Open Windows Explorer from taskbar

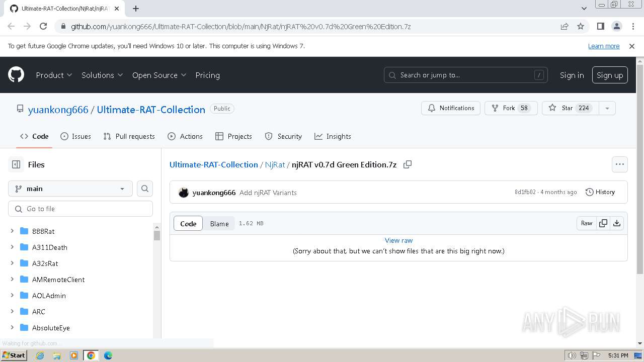[57, 355]
